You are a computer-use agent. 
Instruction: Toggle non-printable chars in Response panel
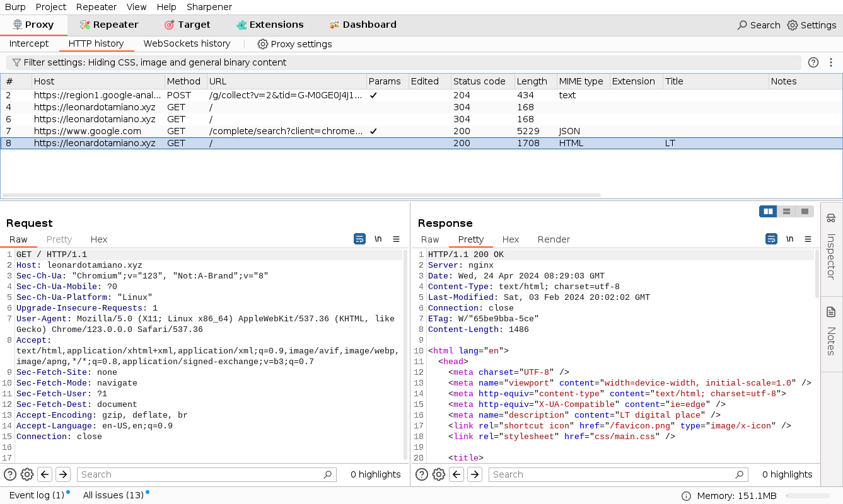pyautogui.click(x=789, y=239)
